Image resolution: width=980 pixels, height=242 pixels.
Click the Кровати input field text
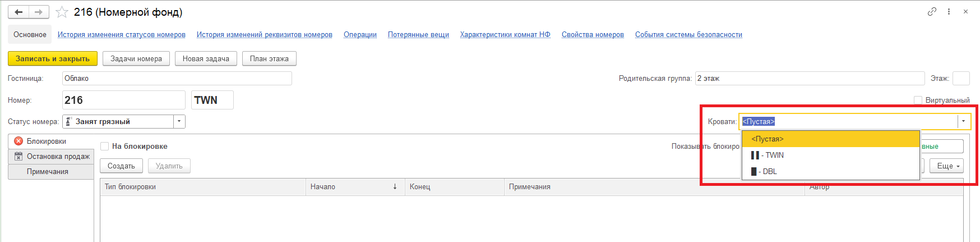[x=848, y=121]
